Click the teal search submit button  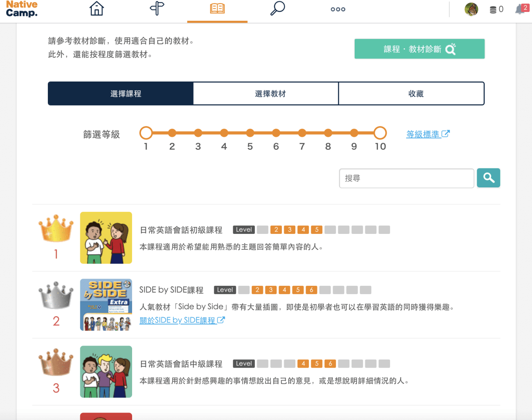489,178
